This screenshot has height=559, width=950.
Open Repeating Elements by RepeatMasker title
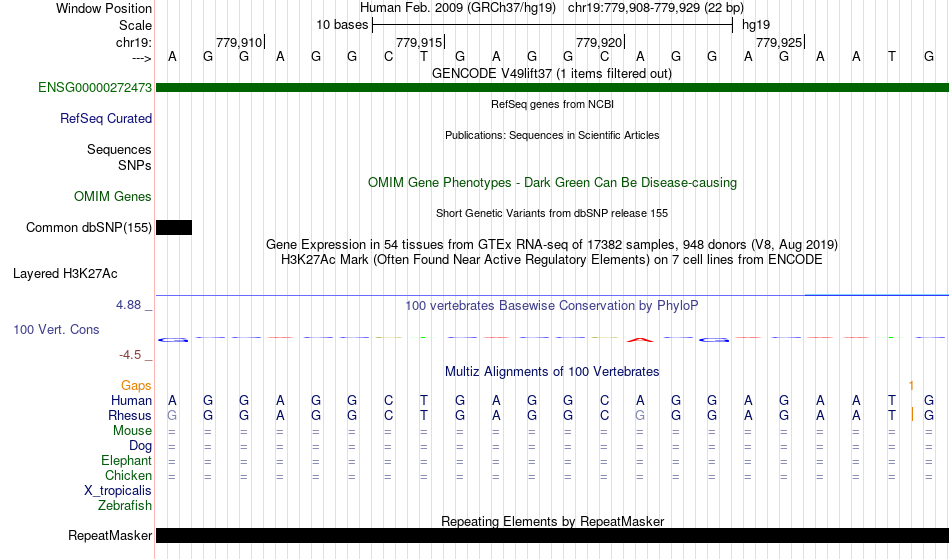[x=552, y=521]
